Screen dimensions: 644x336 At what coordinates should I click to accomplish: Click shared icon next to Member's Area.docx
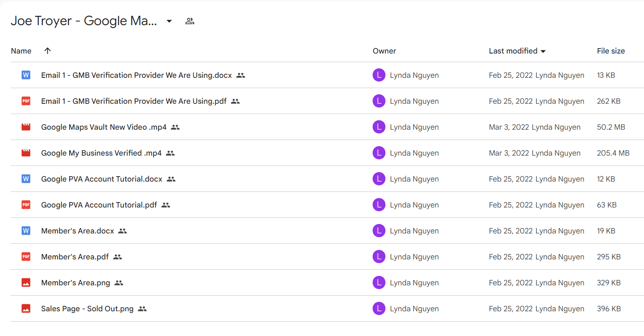tap(122, 231)
